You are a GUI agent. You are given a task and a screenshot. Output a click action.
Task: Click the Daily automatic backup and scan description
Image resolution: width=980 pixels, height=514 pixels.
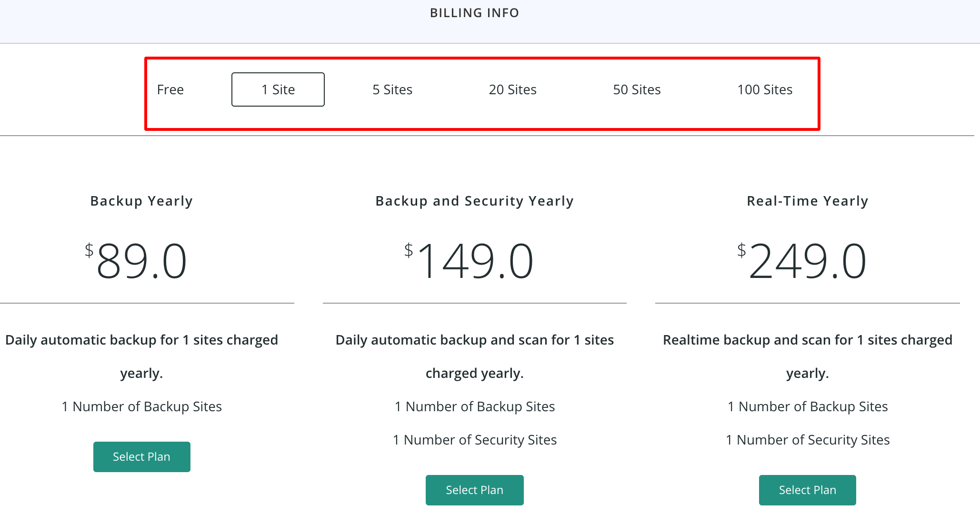click(x=474, y=340)
